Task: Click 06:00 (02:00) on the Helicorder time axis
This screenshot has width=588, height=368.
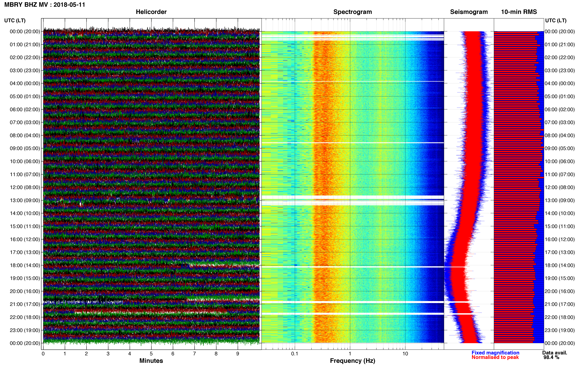Action: (x=25, y=110)
